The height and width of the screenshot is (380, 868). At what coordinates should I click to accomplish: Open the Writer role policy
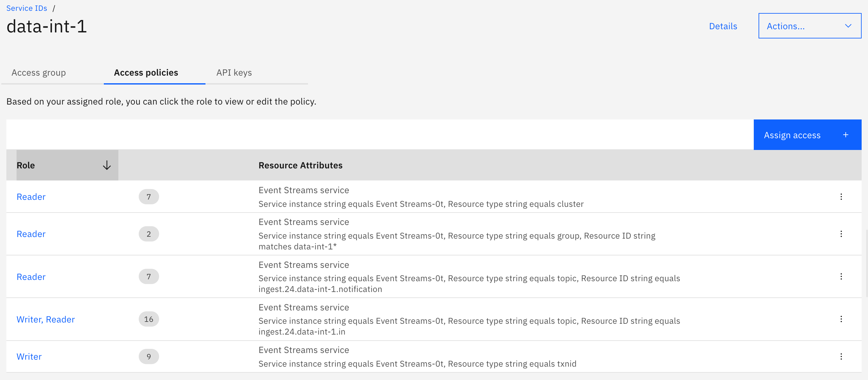(x=29, y=357)
